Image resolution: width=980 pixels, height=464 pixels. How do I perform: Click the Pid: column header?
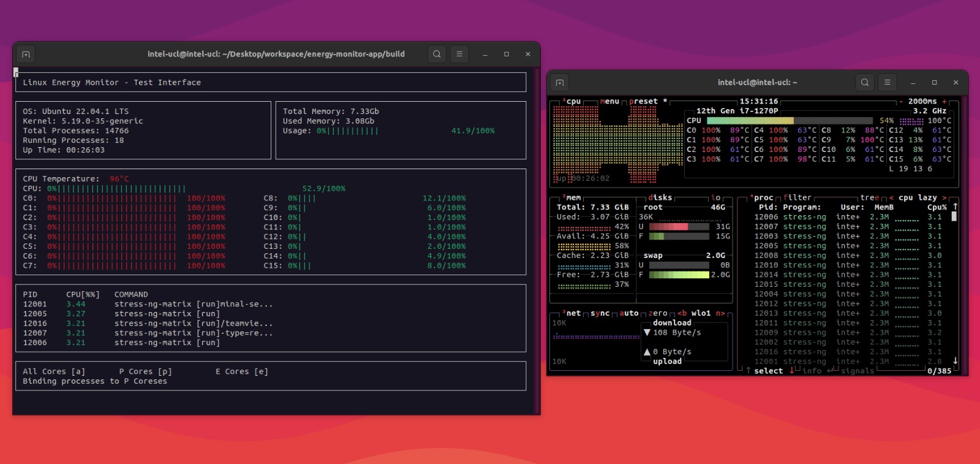[768, 207]
